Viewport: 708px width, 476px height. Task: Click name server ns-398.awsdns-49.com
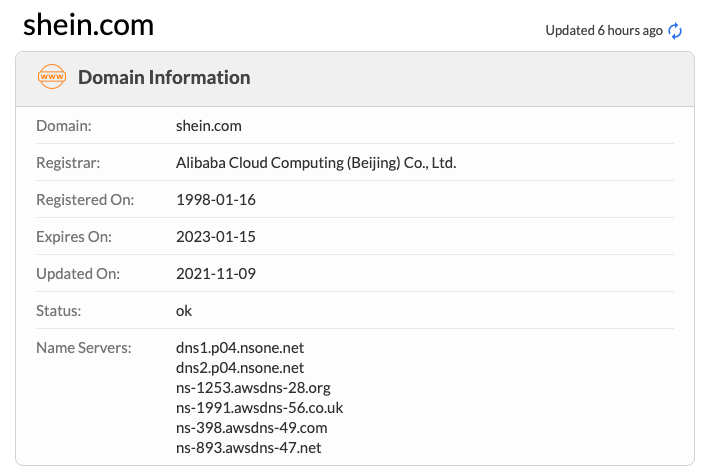click(251, 427)
